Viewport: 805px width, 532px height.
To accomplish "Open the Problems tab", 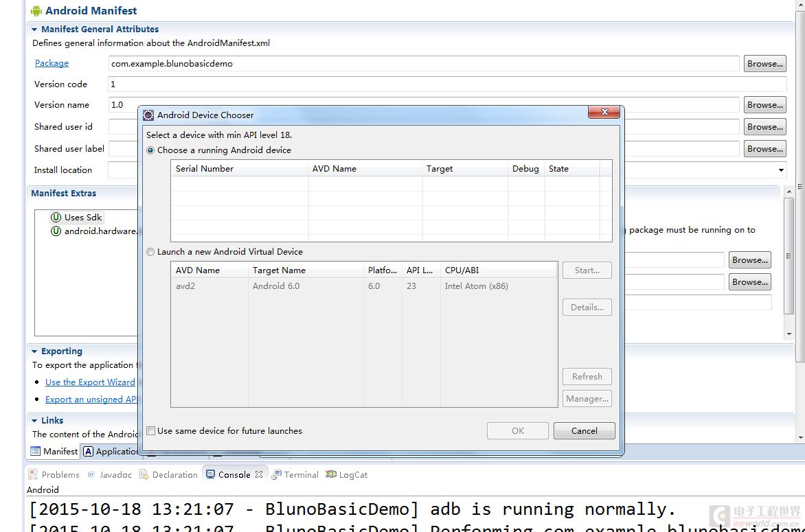I will coord(54,474).
